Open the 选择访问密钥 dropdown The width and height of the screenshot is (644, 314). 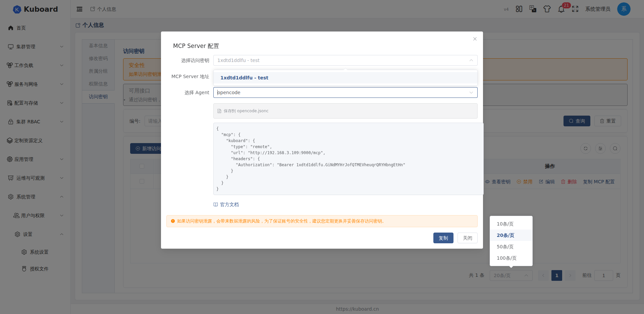[x=345, y=60]
